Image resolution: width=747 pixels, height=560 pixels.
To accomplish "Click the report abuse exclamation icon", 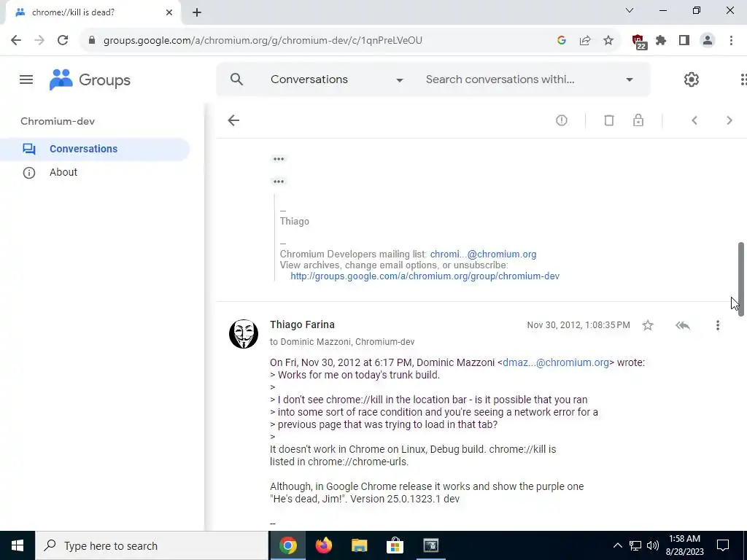I will 562,120.
